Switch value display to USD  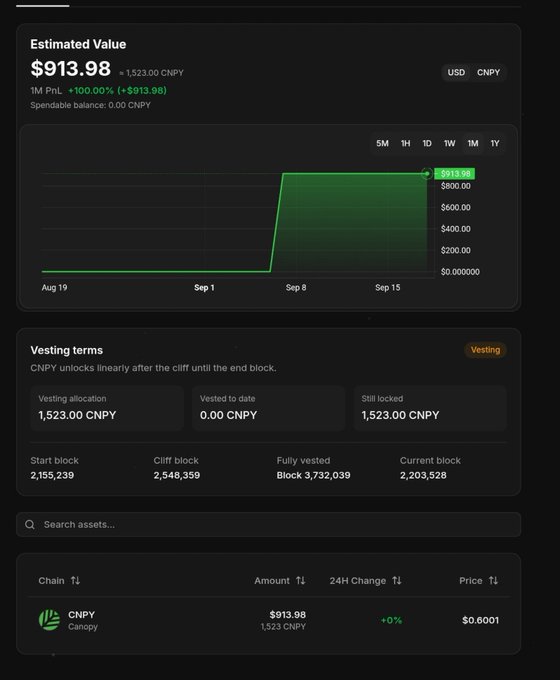click(456, 72)
